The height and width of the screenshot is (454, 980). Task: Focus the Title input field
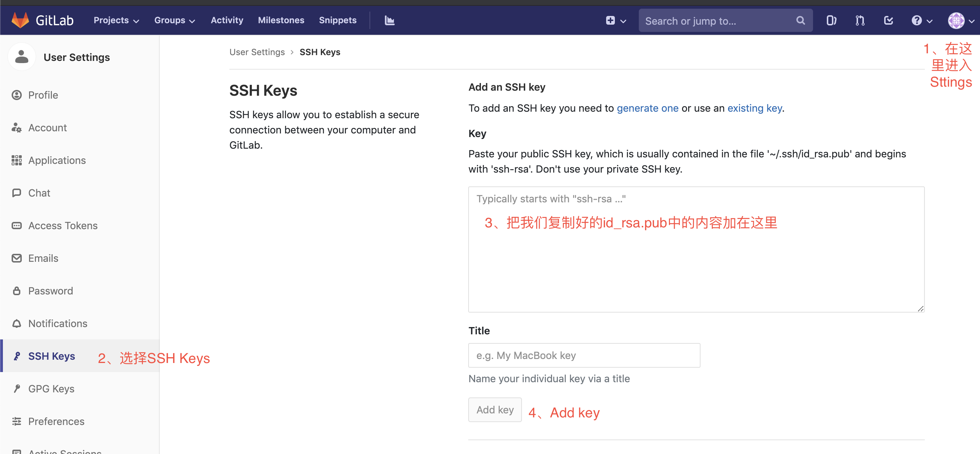(584, 355)
